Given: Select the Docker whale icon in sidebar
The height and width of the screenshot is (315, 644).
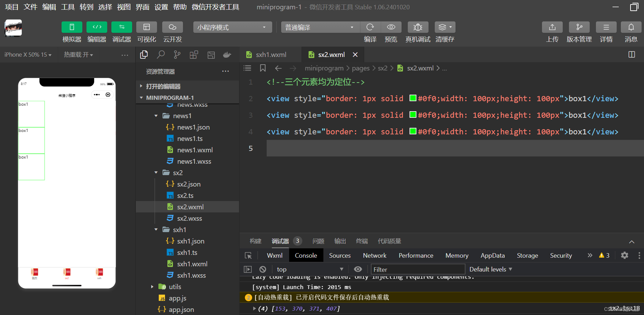Looking at the screenshot, I should pos(227,55).
